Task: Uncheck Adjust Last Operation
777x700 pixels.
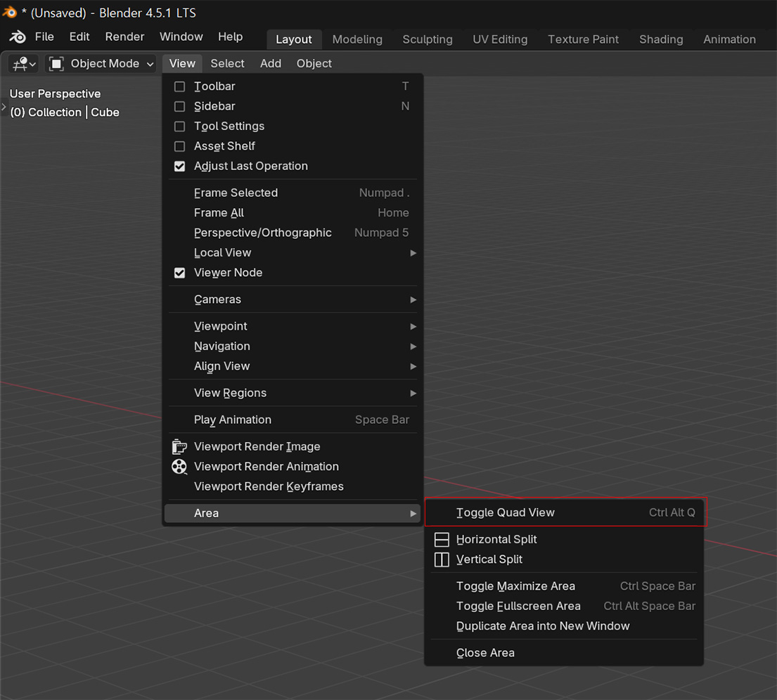Action: coord(180,167)
